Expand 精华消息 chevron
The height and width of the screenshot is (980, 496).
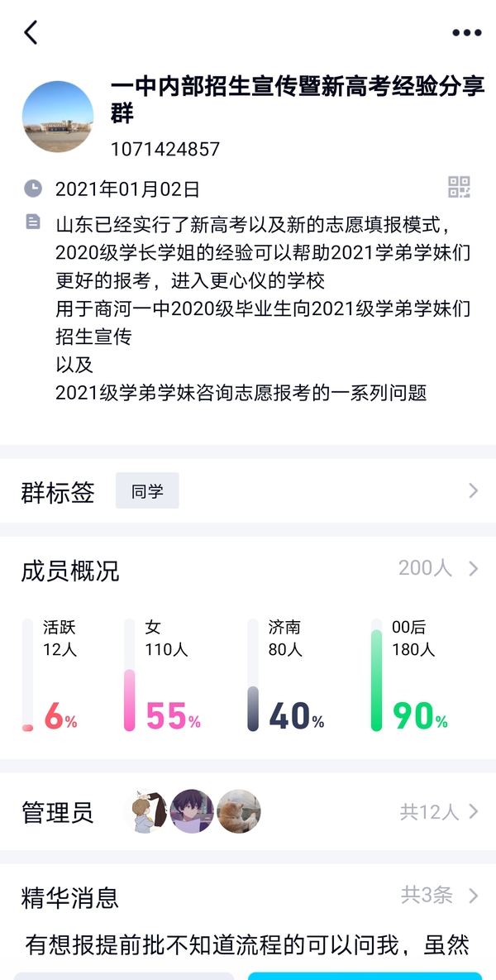click(x=474, y=896)
